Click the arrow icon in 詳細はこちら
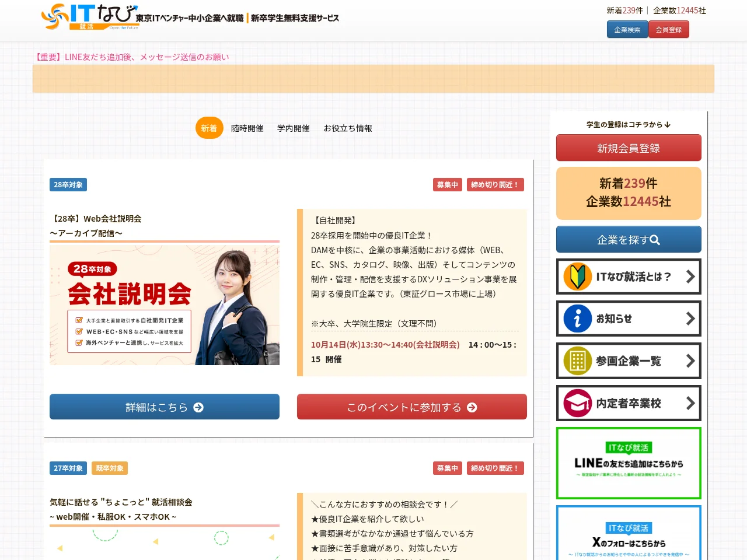 [x=198, y=407]
